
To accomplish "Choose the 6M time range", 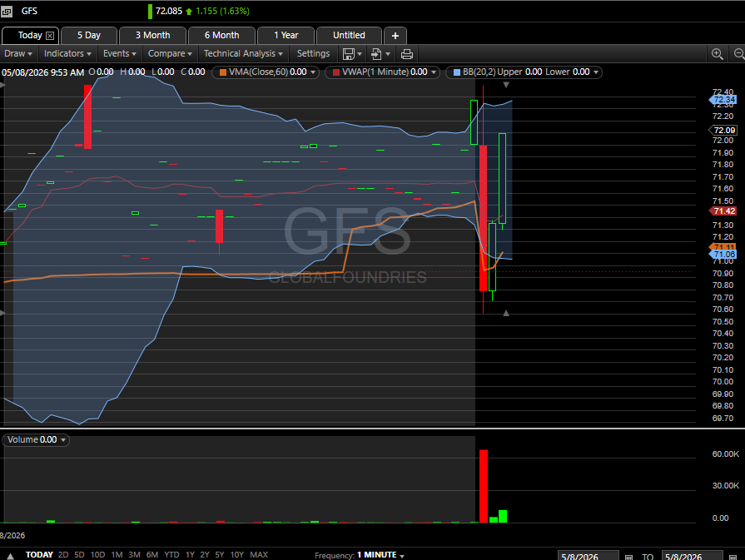I will tap(152, 554).
